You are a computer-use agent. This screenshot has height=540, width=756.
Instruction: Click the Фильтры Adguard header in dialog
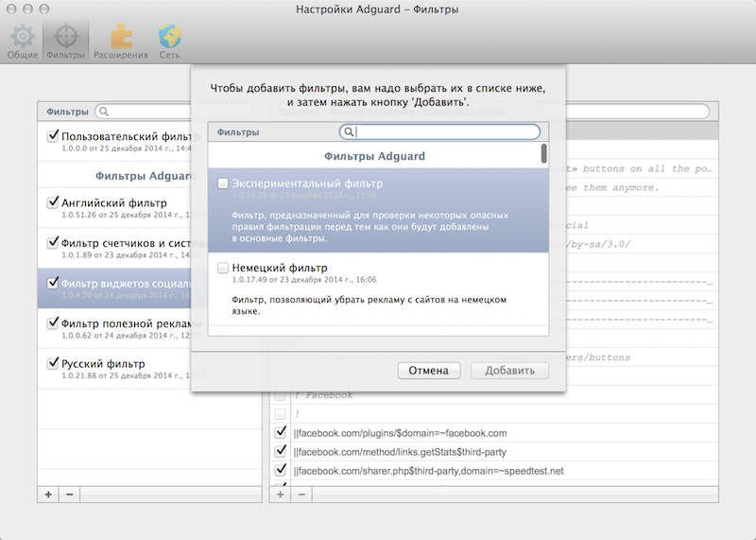(x=374, y=156)
